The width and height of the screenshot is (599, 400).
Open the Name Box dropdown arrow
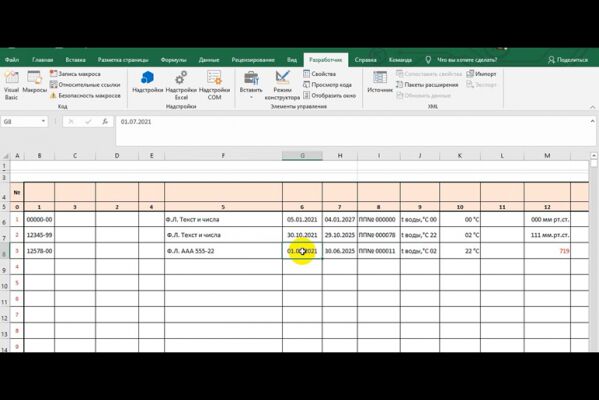coord(43,121)
